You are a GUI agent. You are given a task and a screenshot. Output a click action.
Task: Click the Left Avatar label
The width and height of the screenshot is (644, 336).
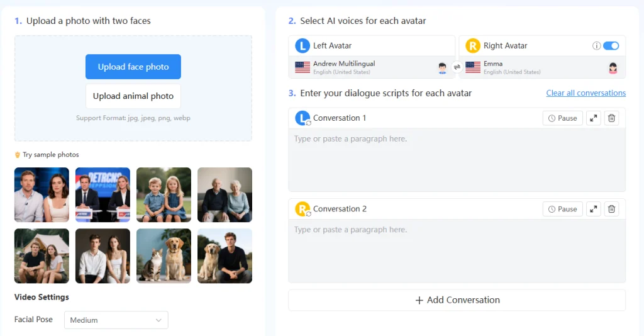[332, 45]
